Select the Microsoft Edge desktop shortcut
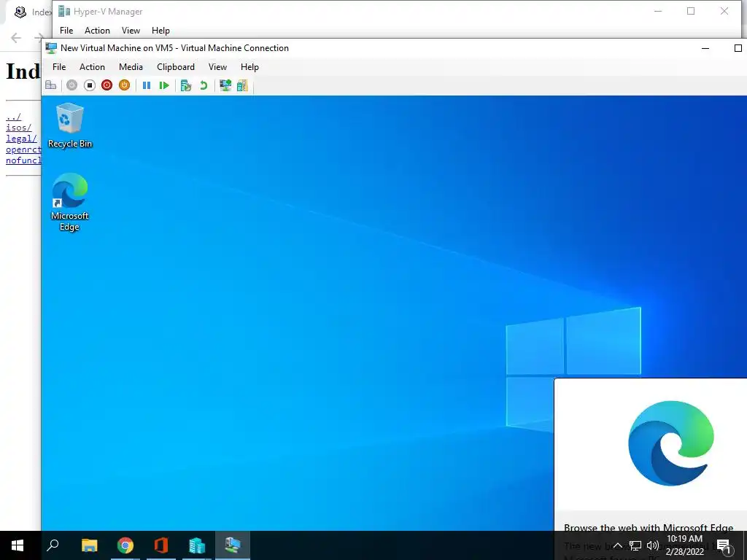This screenshot has width=747, height=560. (x=69, y=203)
